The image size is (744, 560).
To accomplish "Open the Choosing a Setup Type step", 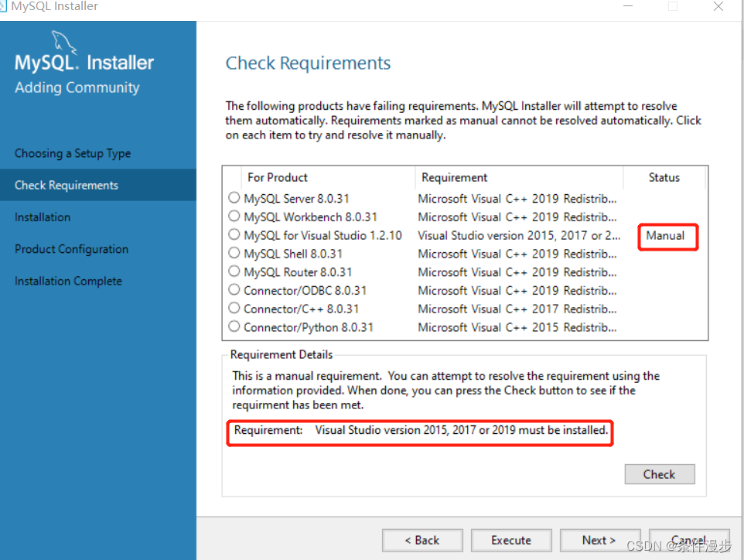I will [71, 153].
